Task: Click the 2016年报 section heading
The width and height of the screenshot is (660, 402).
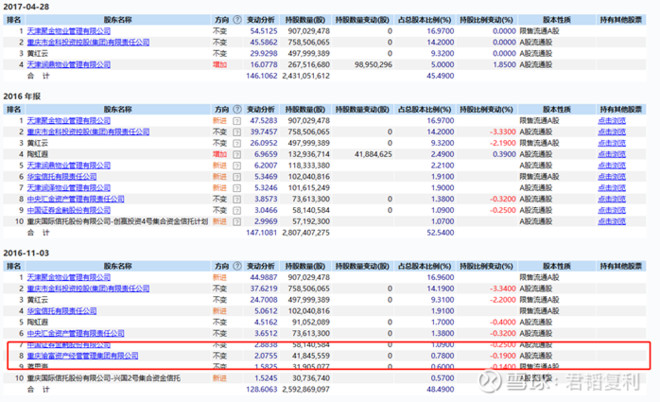Action: click(x=22, y=96)
